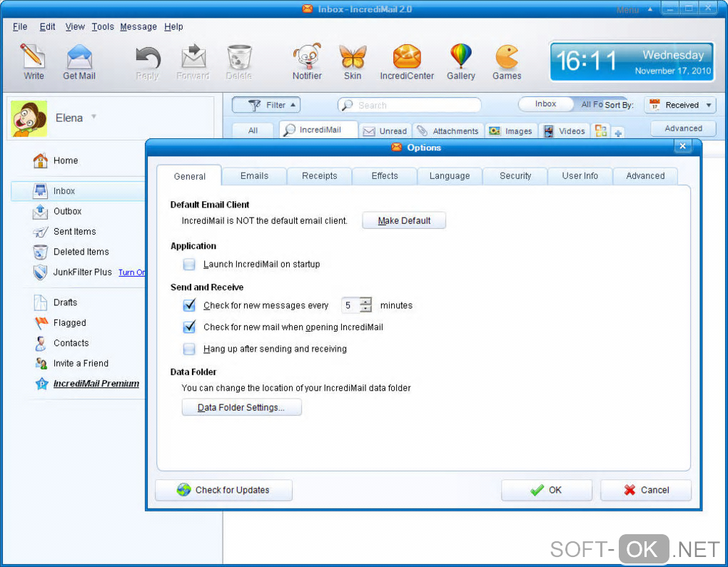Switch to the Receipts options tab
728x567 pixels.
coord(320,176)
